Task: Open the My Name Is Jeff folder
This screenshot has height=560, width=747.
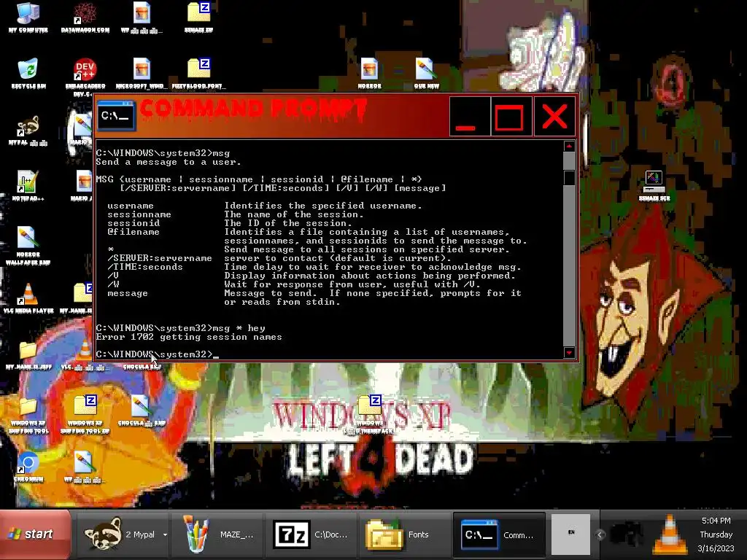Action: pyautogui.click(x=28, y=355)
